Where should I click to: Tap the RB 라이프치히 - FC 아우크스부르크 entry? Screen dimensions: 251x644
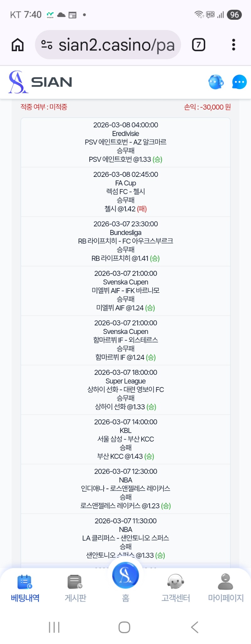coord(125,241)
